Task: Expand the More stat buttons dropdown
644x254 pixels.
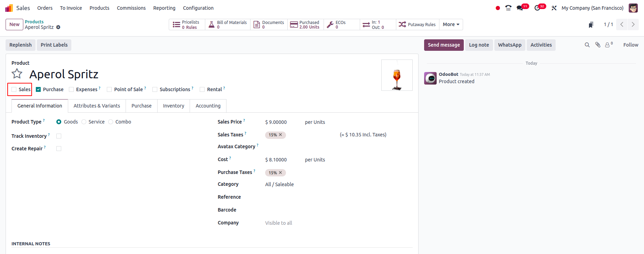Action: point(451,25)
